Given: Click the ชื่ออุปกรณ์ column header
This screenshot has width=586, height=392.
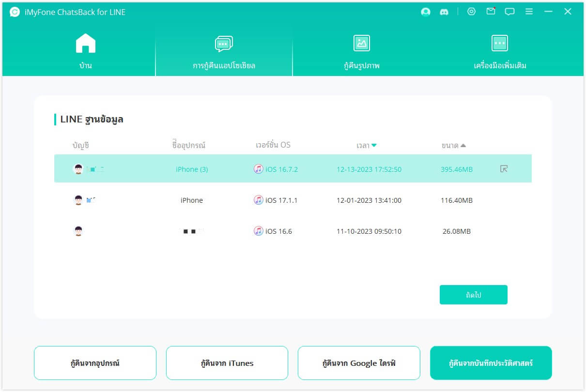Looking at the screenshot, I should pyautogui.click(x=189, y=145).
